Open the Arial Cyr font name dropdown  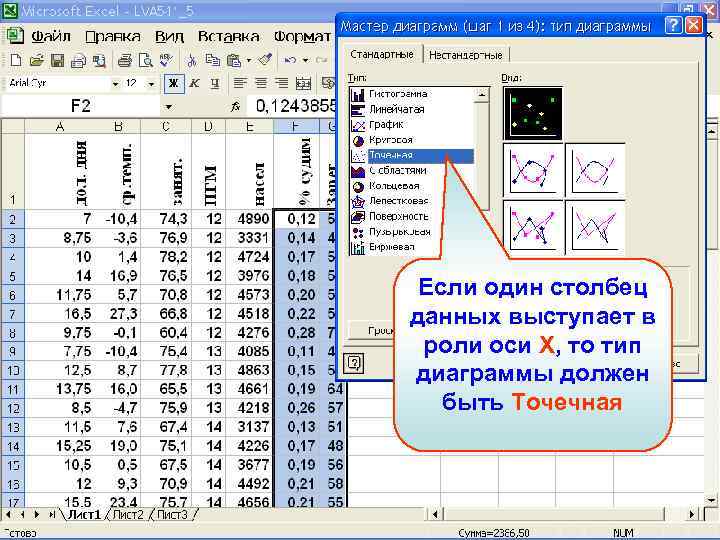coord(116,84)
